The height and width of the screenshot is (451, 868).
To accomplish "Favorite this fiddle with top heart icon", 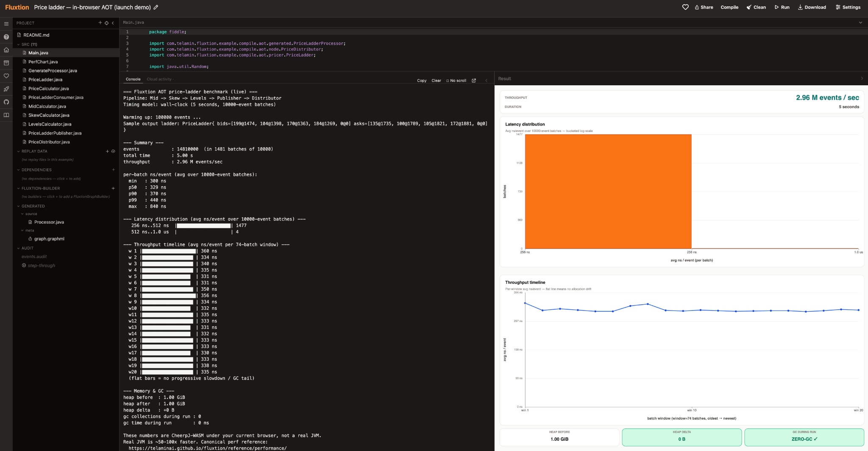I will pos(685,7).
